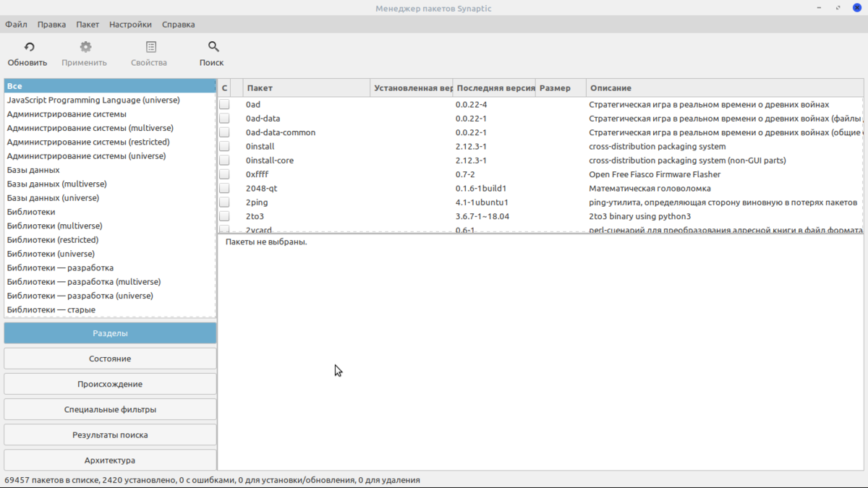This screenshot has width=868, height=488.
Task: Select Администрирование системы (multiverse) section
Action: 110,128
